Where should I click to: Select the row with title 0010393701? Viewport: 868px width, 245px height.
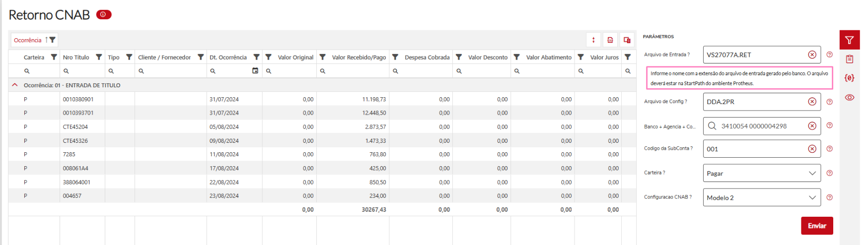click(322, 113)
